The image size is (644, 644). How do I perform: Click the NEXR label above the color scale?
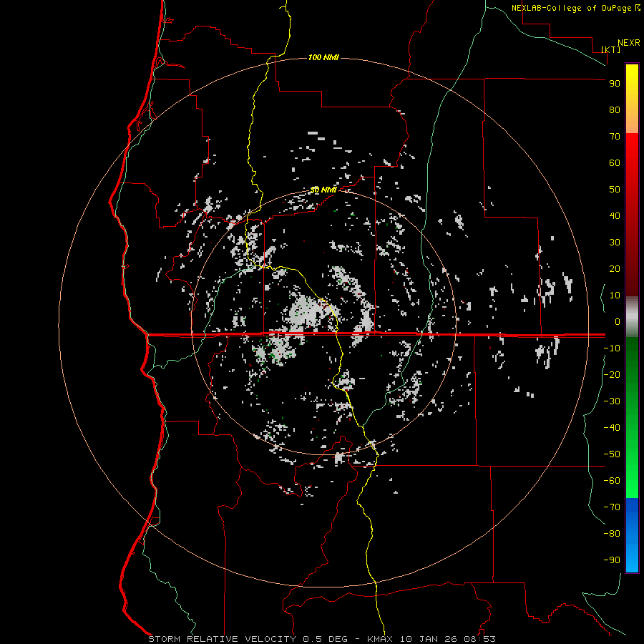click(629, 43)
